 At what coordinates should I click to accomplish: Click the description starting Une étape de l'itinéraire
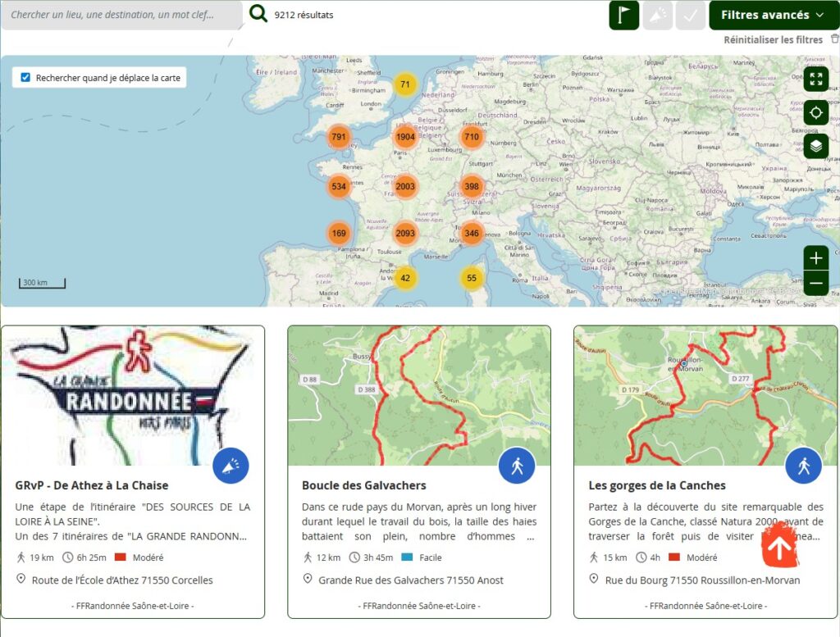click(x=133, y=521)
